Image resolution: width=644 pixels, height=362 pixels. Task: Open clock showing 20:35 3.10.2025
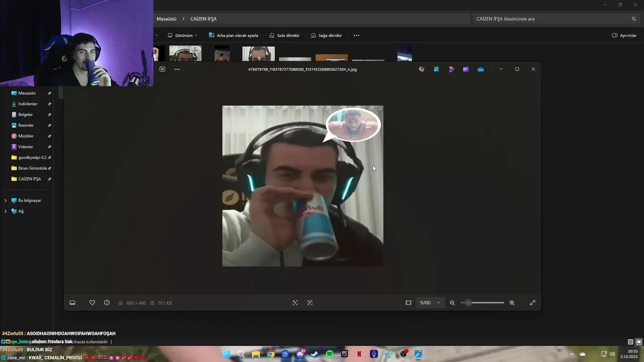[629, 354]
